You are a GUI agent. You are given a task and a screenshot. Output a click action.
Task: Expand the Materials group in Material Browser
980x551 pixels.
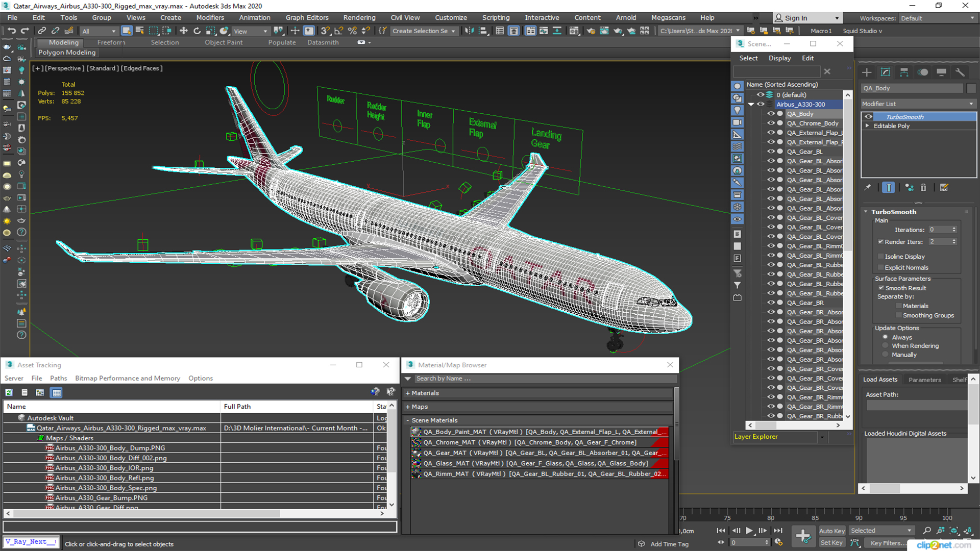point(408,393)
